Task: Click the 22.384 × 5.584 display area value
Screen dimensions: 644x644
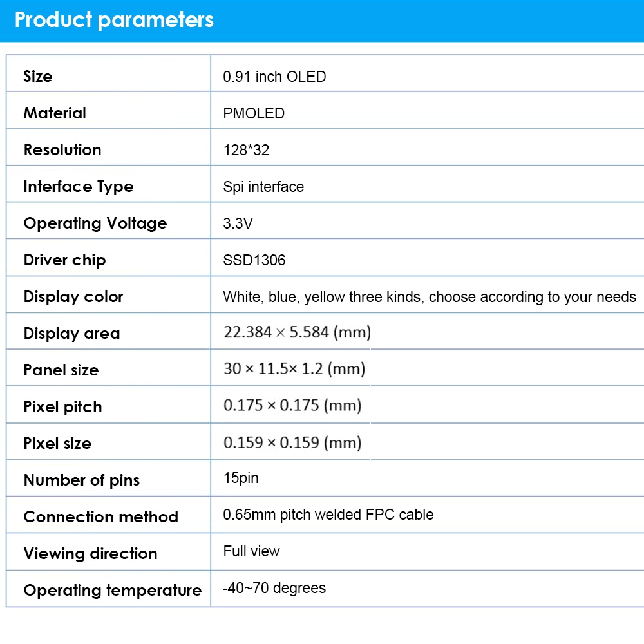Action: (x=297, y=332)
